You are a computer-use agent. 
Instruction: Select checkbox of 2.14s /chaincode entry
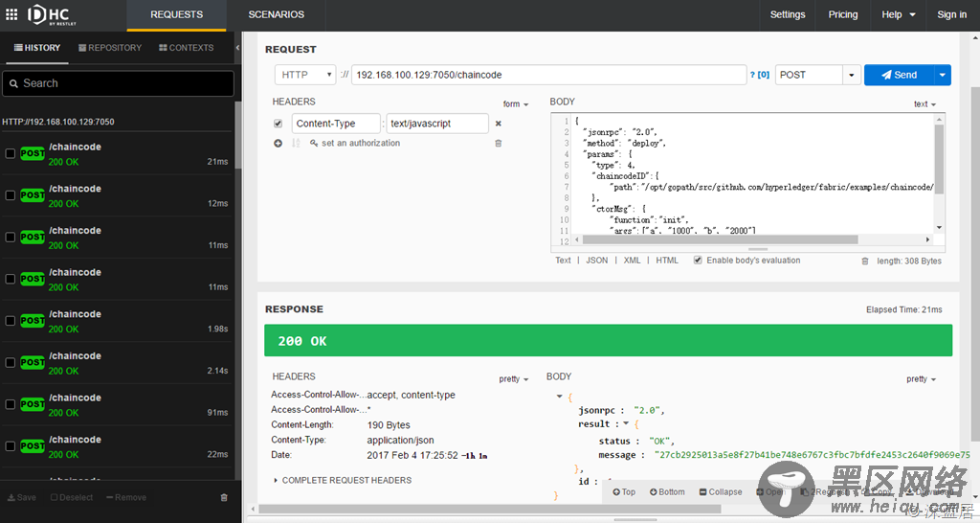click(x=10, y=362)
